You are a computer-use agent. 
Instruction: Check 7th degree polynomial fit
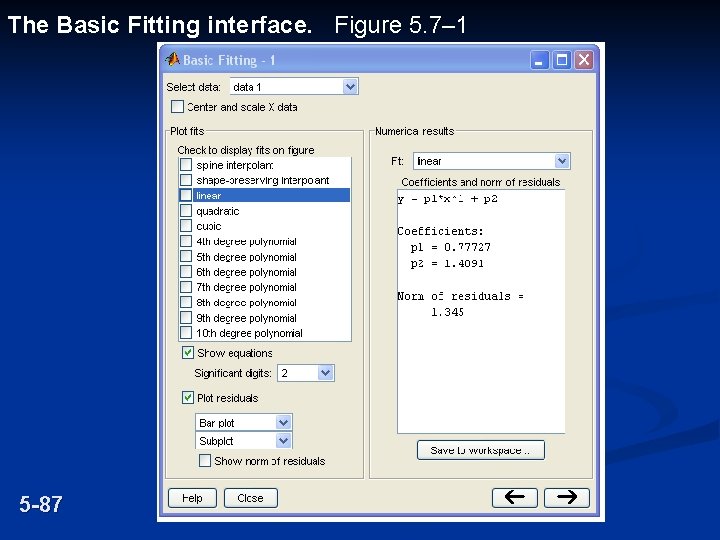[x=186, y=287]
